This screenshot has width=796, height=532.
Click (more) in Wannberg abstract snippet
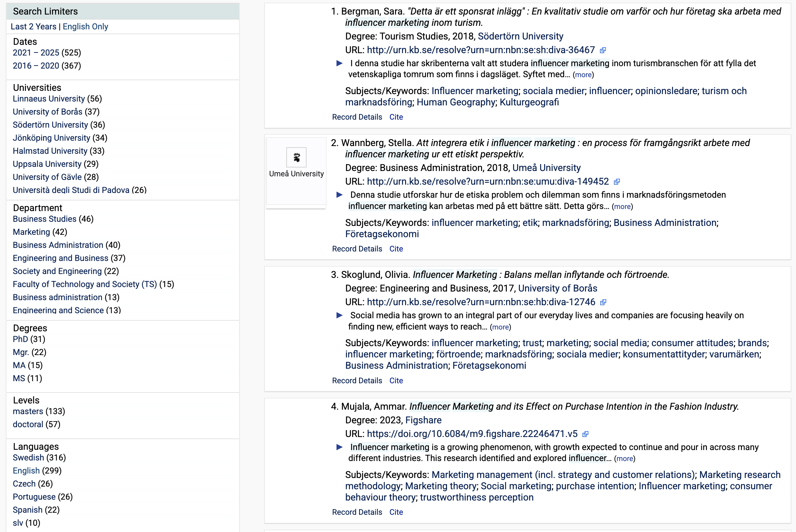coord(622,207)
